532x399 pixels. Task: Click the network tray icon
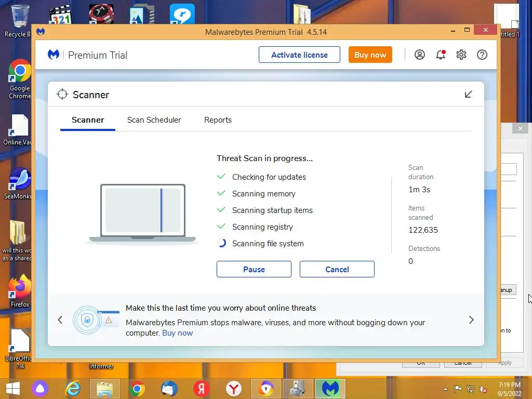pyautogui.click(x=471, y=389)
